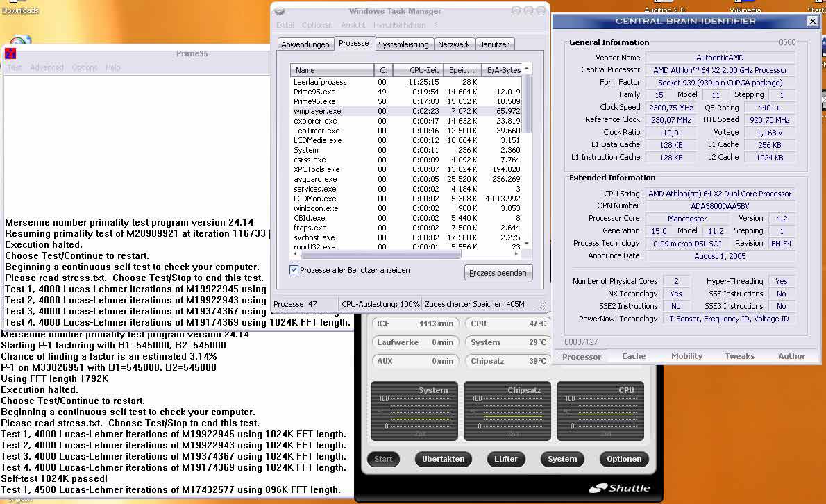Click the ICE 1113/min fan reading

pyautogui.click(x=415, y=324)
